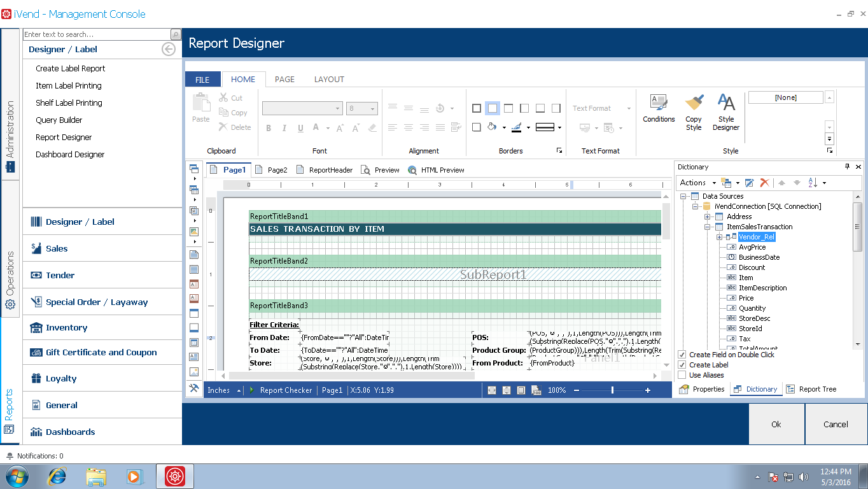Viewport: 868px width, 489px height.
Task: Open the Style group dialog launcher
Action: [830, 151]
